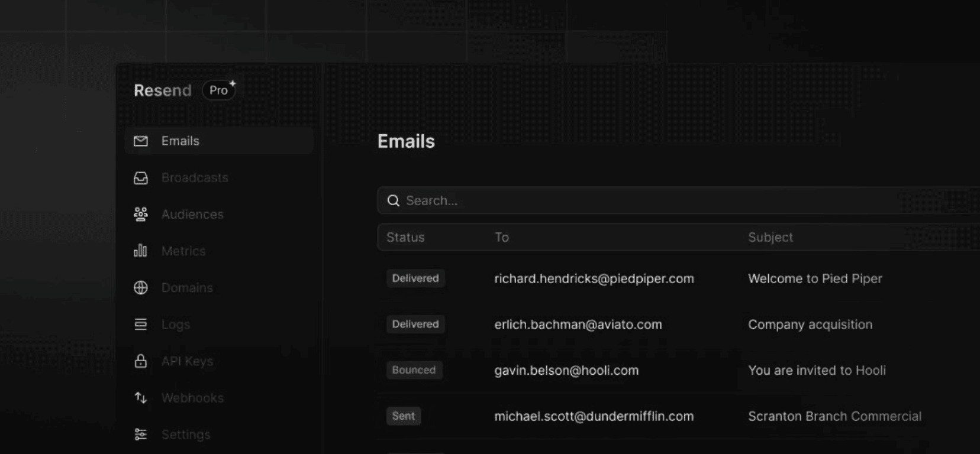Click the Resend logo

(163, 90)
